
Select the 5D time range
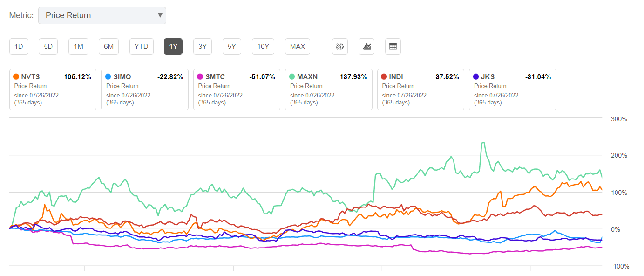[x=48, y=46]
